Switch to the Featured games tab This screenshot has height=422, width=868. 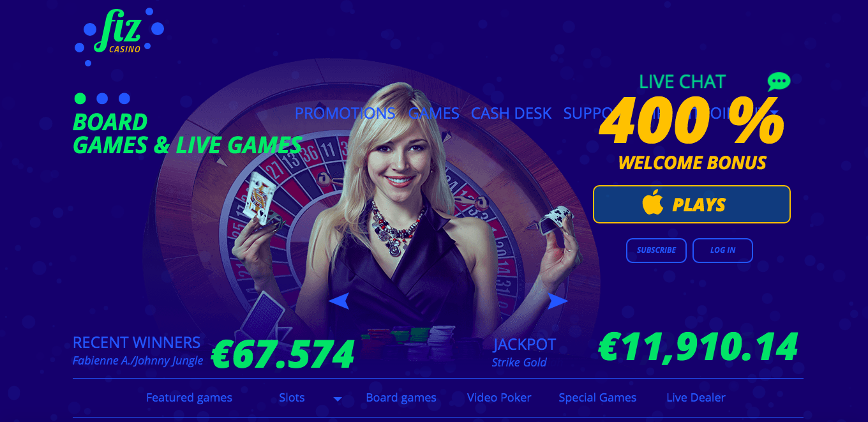point(189,398)
